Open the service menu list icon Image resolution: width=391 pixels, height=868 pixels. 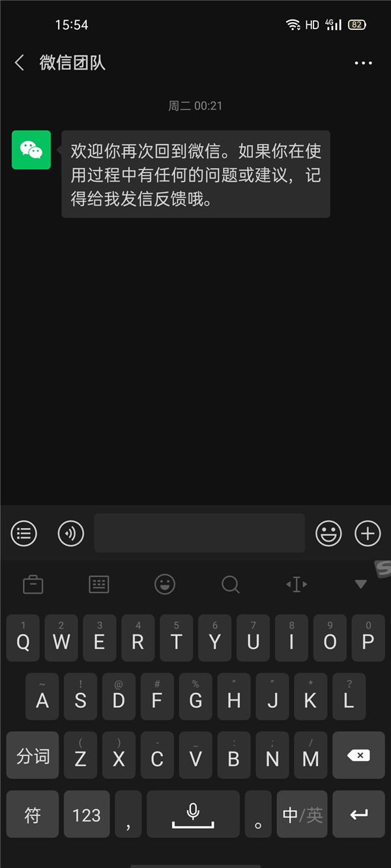[x=24, y=533]
